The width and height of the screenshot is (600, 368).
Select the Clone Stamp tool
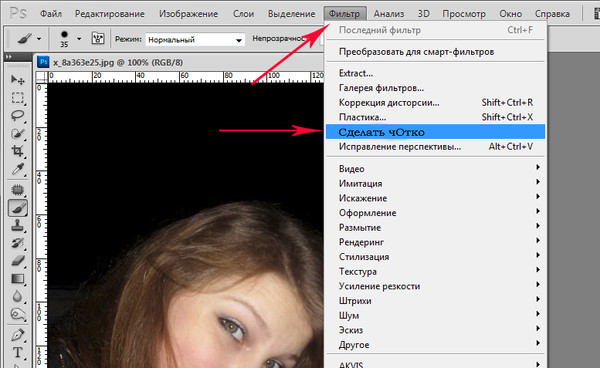coord(18,225)
